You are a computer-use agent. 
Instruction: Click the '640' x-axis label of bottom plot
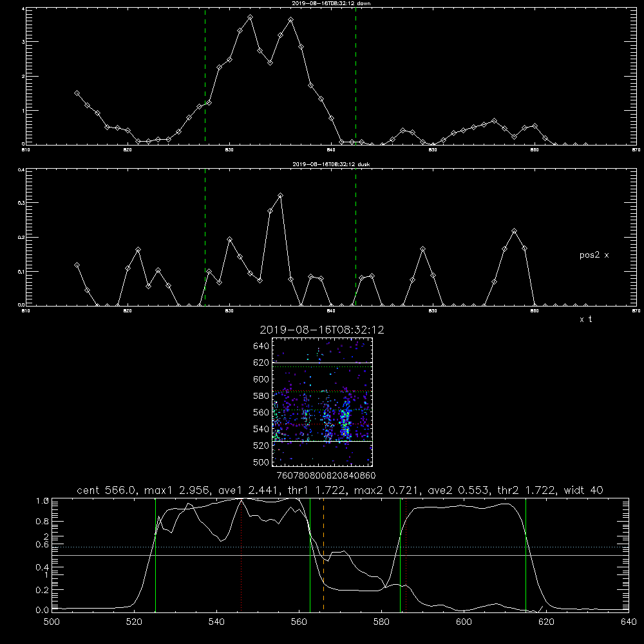pyautogui.click(x=629, y=622)
